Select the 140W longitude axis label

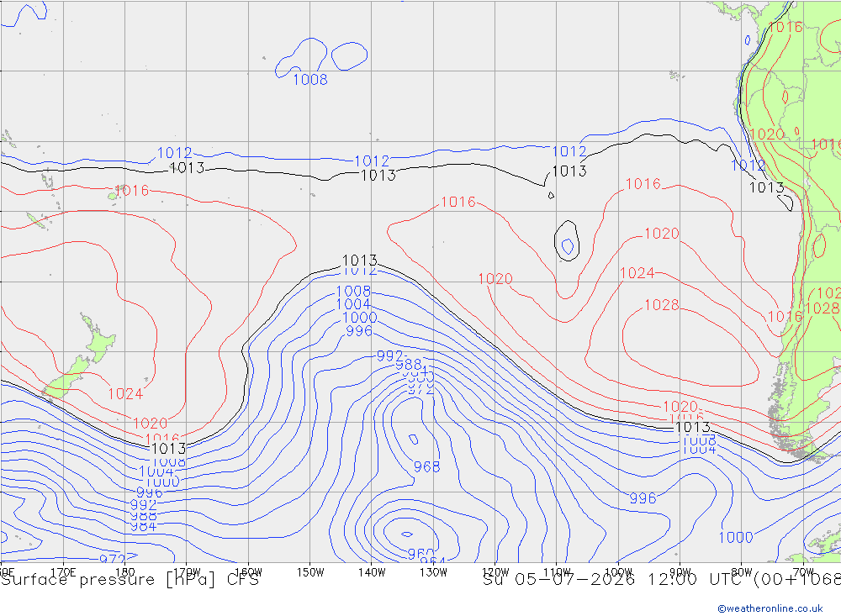click(372, 572)
